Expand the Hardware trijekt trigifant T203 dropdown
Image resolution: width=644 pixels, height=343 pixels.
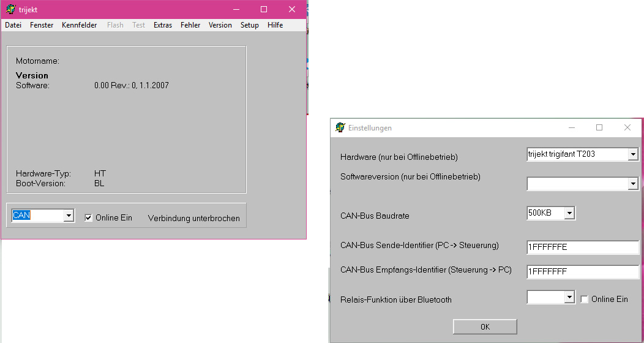point(633,154)
